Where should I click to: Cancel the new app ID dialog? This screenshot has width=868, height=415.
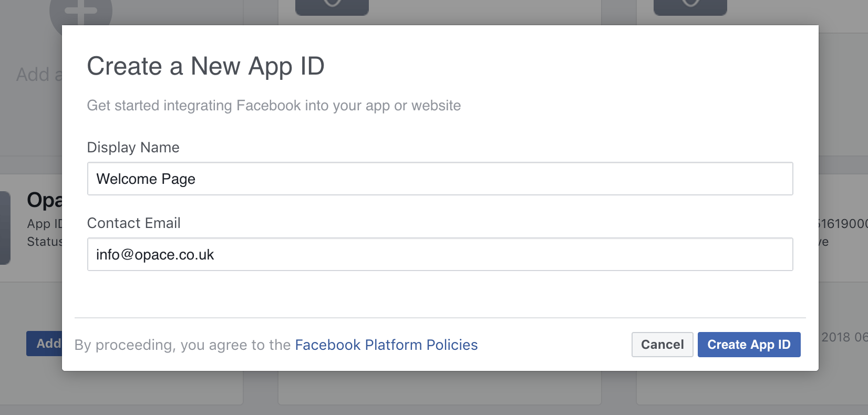pyautogui.click(x=662, y=345)
